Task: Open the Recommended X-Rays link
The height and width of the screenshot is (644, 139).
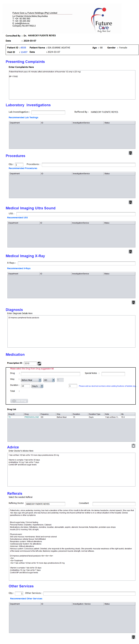Action: pos(19,268)
